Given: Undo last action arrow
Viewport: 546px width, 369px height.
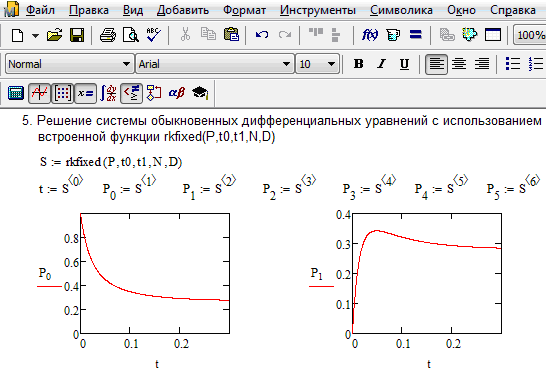Looking at the screenshot, I should click(x=262, y=35).
